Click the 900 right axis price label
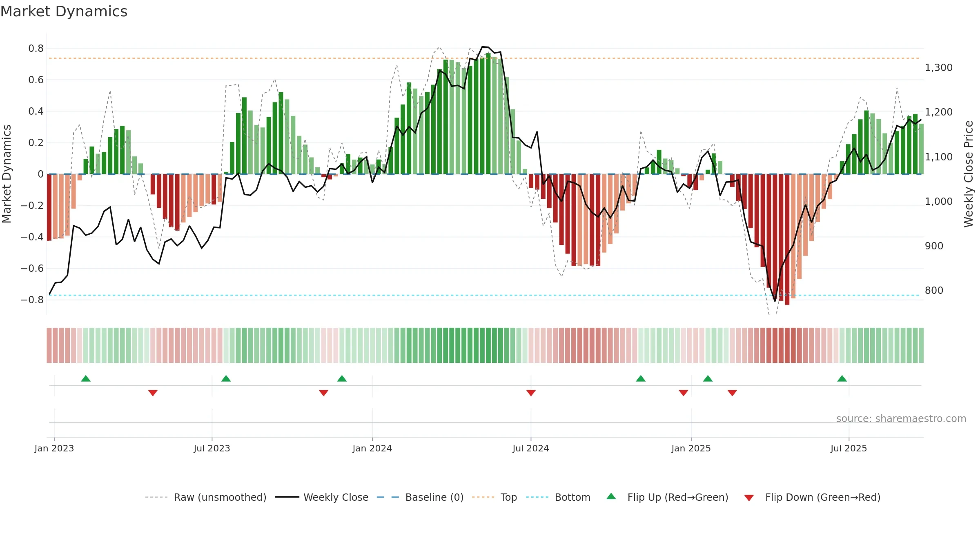Viewport: 980px width, 551px height. click(x=934, y=246)
